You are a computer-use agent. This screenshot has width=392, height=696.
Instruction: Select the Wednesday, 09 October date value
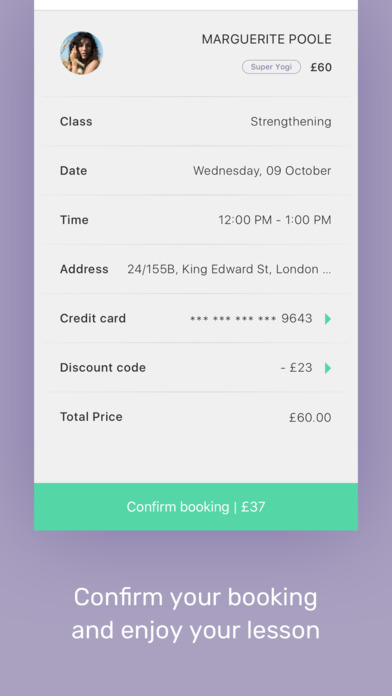click(x=262, y=171)
